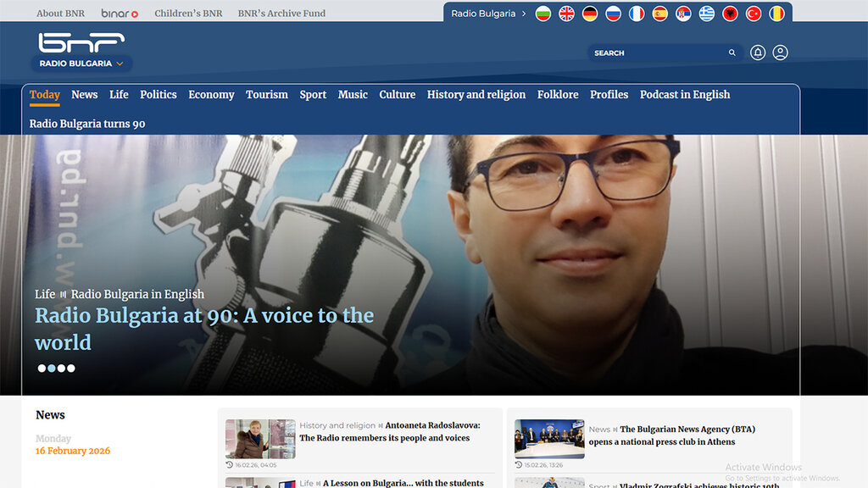Open Antoaneta Radoslavova article thumbnail
Viewport: 868px width, 488px height.
[260, 439]
